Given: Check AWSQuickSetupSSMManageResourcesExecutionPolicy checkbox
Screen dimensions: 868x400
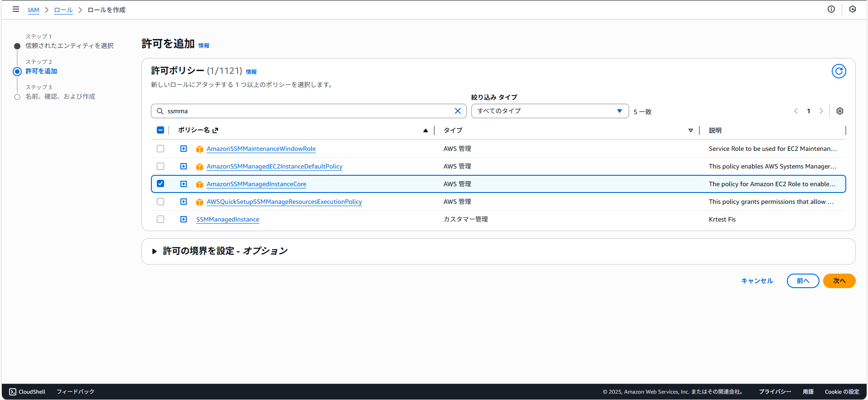Looking at the screenshot, I should point(160,202).
